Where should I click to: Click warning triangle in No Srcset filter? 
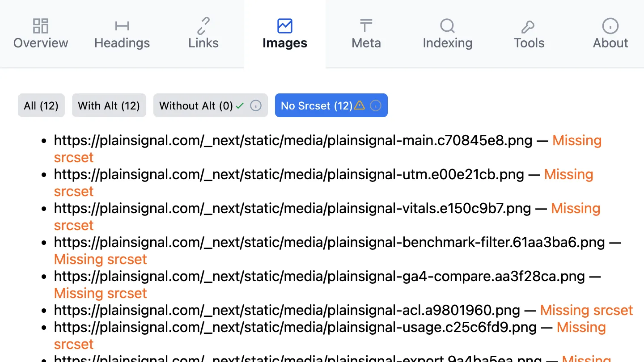[360, 105]
